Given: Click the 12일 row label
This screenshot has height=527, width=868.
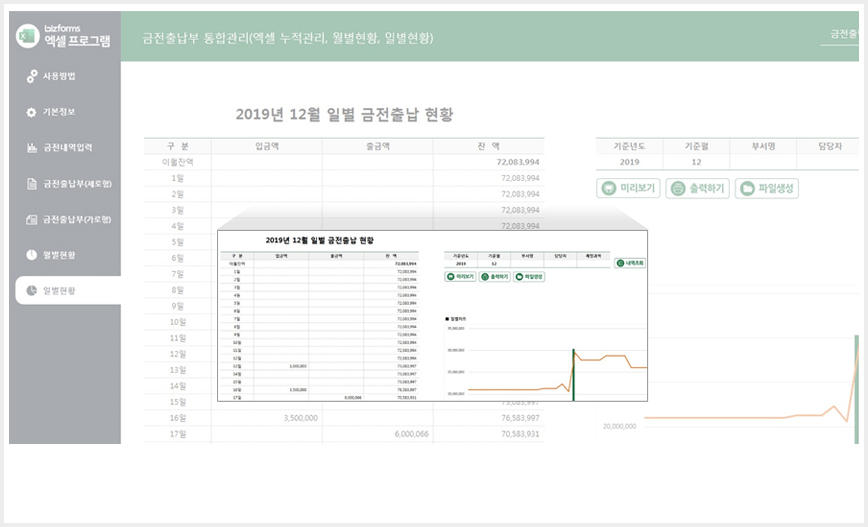Looking at the screenshot, I should (178, 354).
